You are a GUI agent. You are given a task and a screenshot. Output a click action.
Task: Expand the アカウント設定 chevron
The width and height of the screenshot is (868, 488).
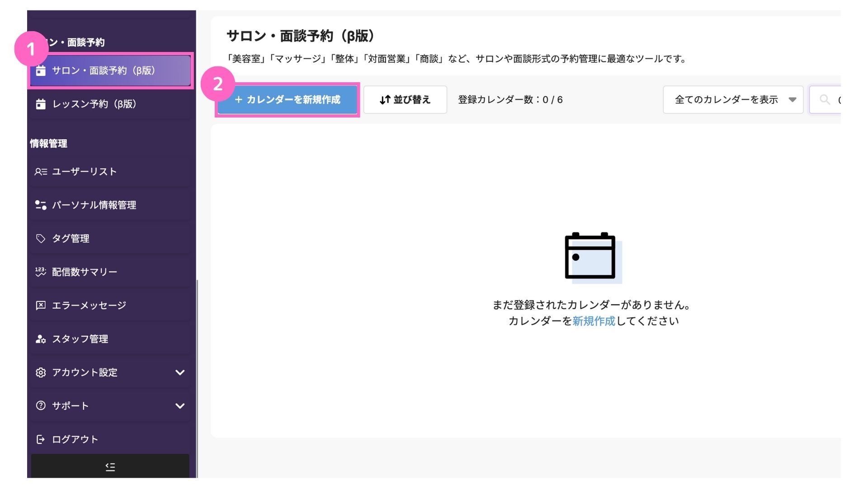(180, 372)
